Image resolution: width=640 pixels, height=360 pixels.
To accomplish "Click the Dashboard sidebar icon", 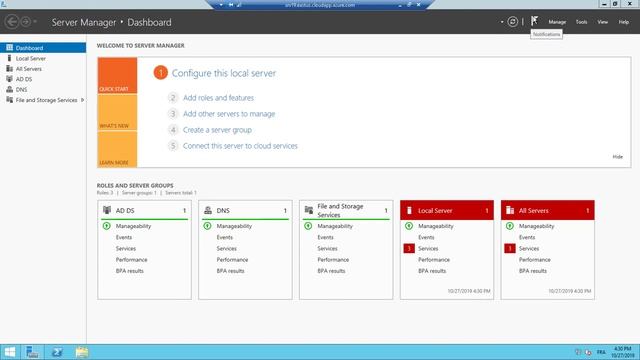I will click(9, 48).
